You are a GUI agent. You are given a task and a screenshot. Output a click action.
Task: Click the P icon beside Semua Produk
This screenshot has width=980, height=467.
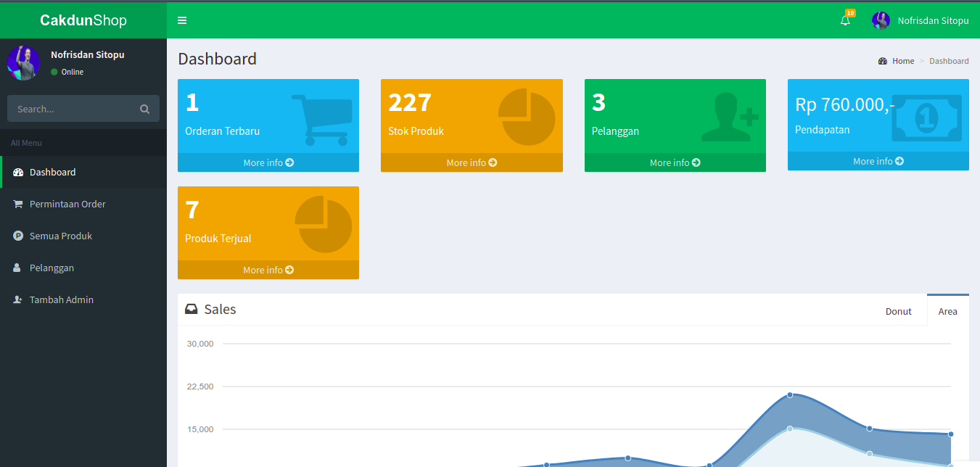18,236
